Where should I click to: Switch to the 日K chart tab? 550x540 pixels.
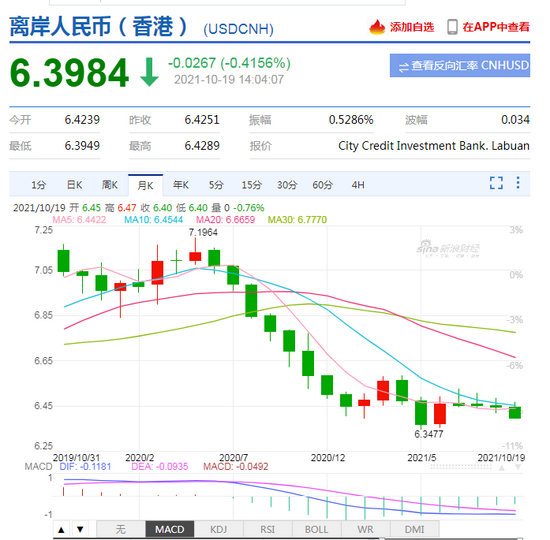tap(74, 185)
